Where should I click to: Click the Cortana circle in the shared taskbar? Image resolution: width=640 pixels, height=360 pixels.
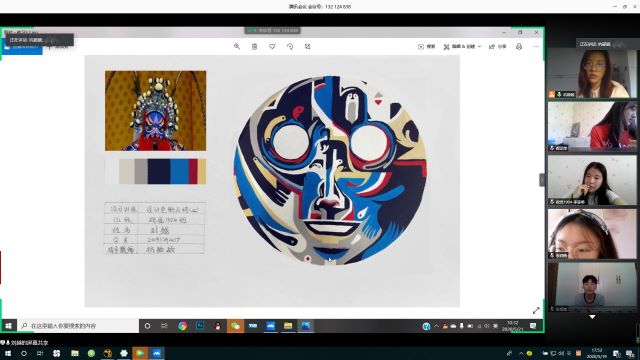147,326
